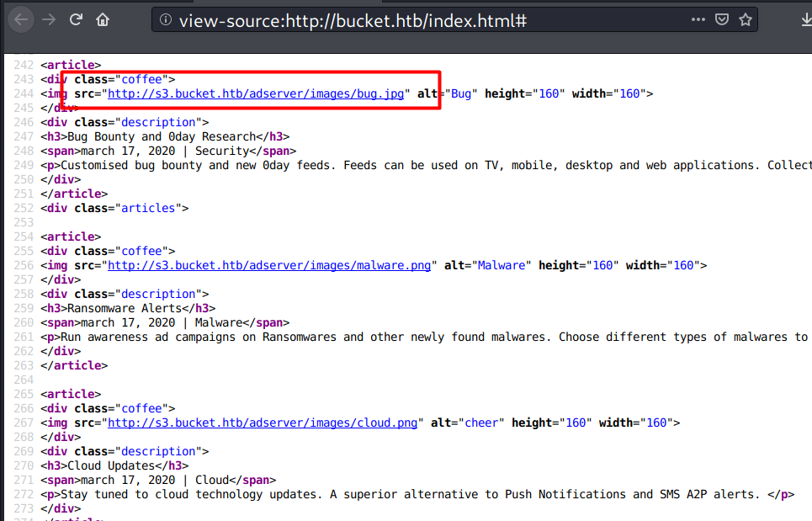Bookmark this page with the star
The height and width of the screenshot is (521, 812).
point(746,19)
